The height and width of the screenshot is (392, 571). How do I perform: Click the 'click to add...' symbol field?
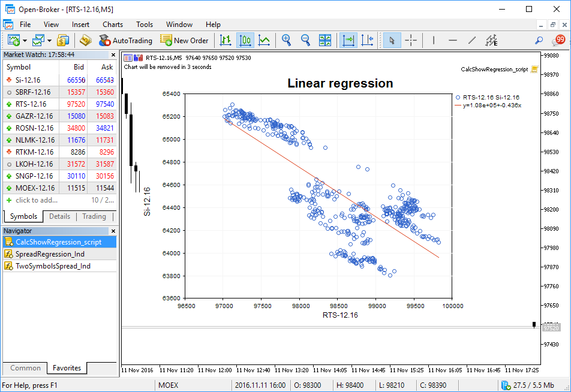pos(37,200)
